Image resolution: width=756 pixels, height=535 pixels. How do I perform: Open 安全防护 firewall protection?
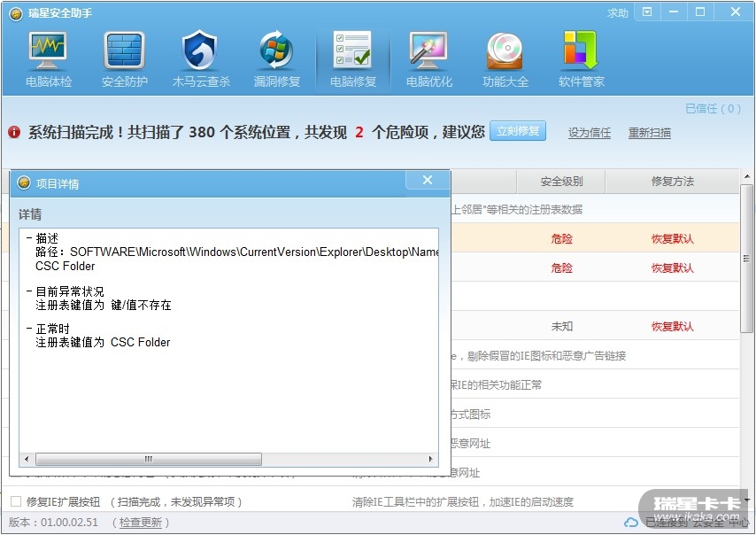point(125,59)
